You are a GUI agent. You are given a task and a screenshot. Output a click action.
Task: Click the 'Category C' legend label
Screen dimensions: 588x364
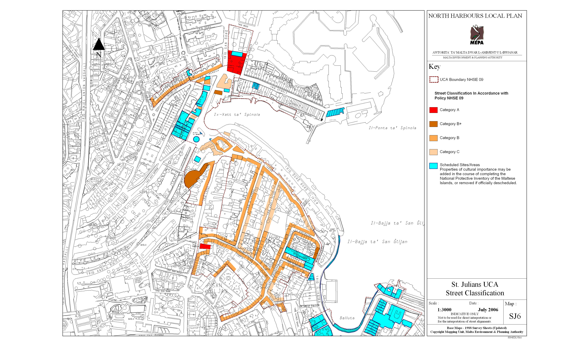(x=449, y=152)
